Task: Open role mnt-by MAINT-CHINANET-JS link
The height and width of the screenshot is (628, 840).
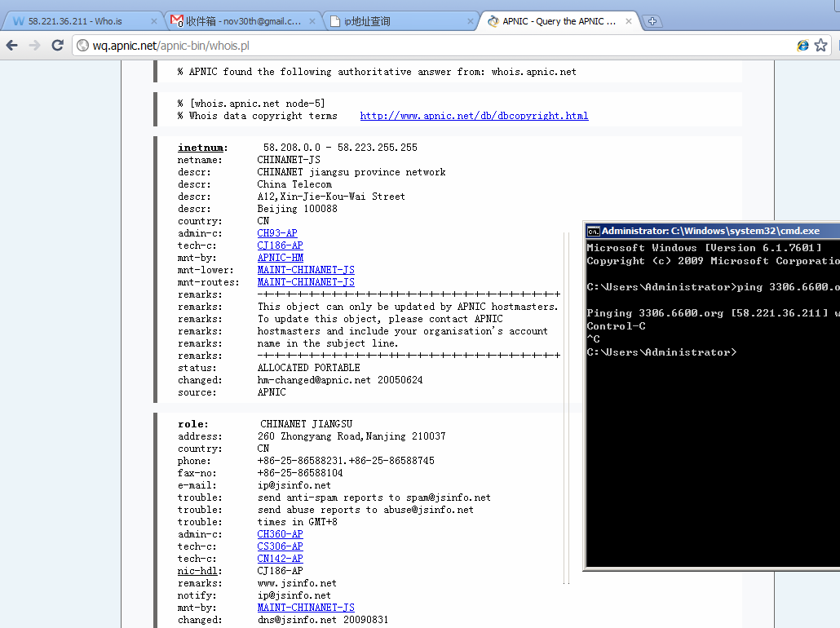Action: coord(306,608)
